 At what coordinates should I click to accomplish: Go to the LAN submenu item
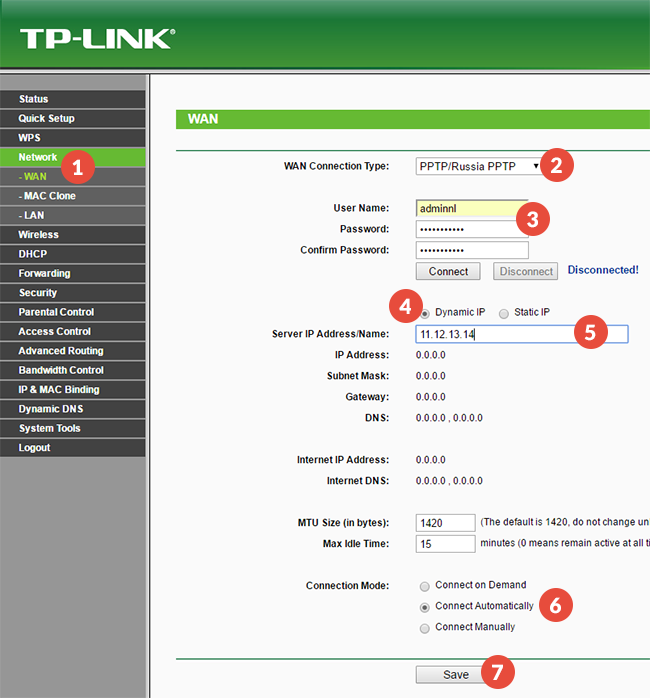click(34, 215)
